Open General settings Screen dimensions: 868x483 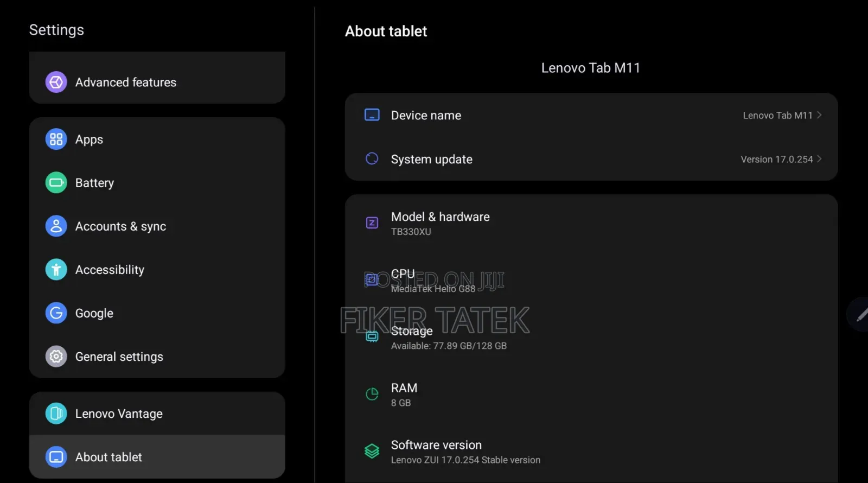pos(157,357)
